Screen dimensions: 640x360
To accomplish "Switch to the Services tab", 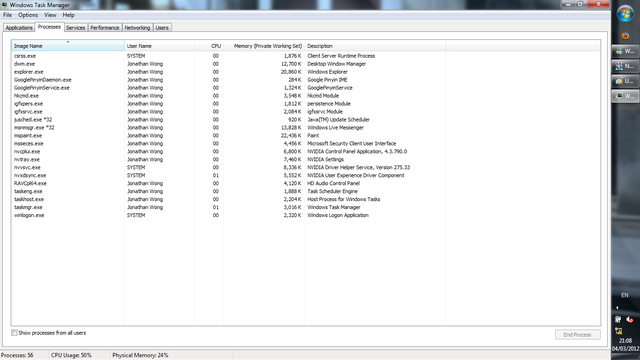I will point(76,28).
